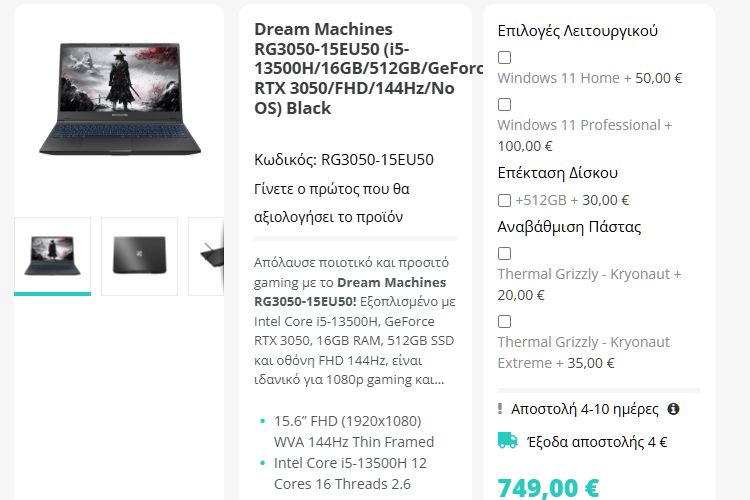Image resolution: width=750 pixels, height=500 pixels.
Task: Click the Έξοδα αποστολής 4 € text
Action: tap(597, 442)
